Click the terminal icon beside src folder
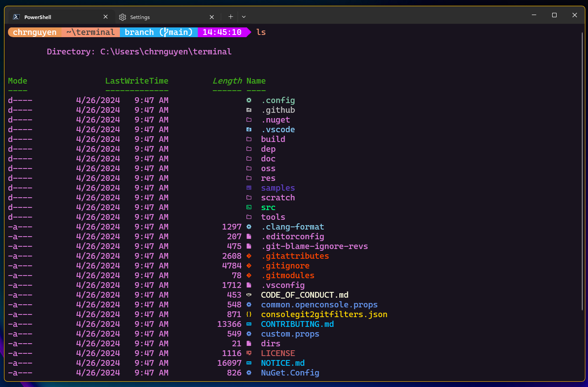The image size is (588, 387). [x=249, y=207]
